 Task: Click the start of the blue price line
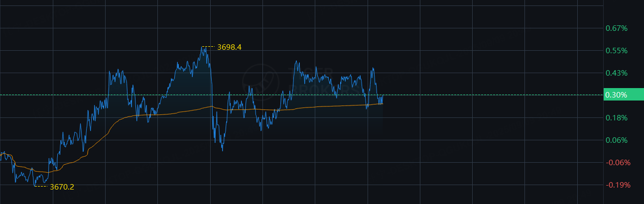[x=1, y=155]
